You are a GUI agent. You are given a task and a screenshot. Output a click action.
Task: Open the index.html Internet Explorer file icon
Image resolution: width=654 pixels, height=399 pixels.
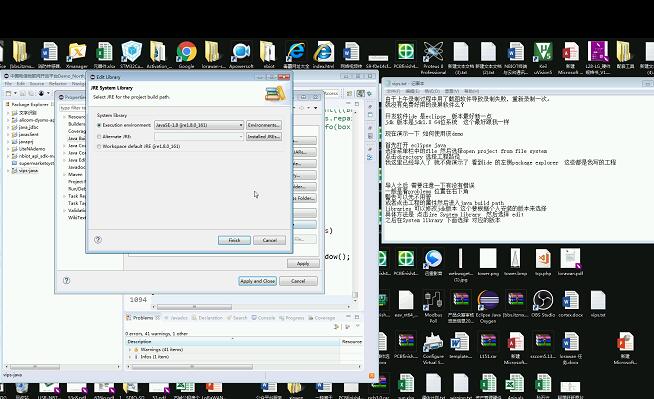click(323, 54)
